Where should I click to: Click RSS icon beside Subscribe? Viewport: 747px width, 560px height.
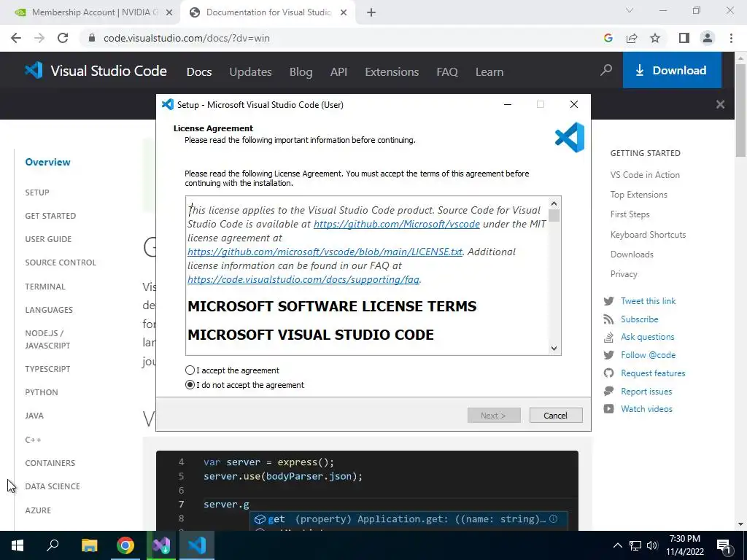[x=609, y=319]
